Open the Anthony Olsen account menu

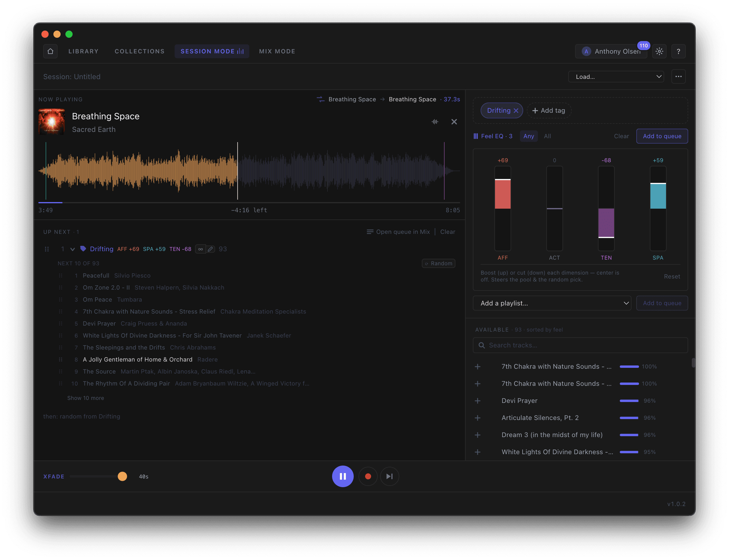pyautogui.click(x=610, y=51)
